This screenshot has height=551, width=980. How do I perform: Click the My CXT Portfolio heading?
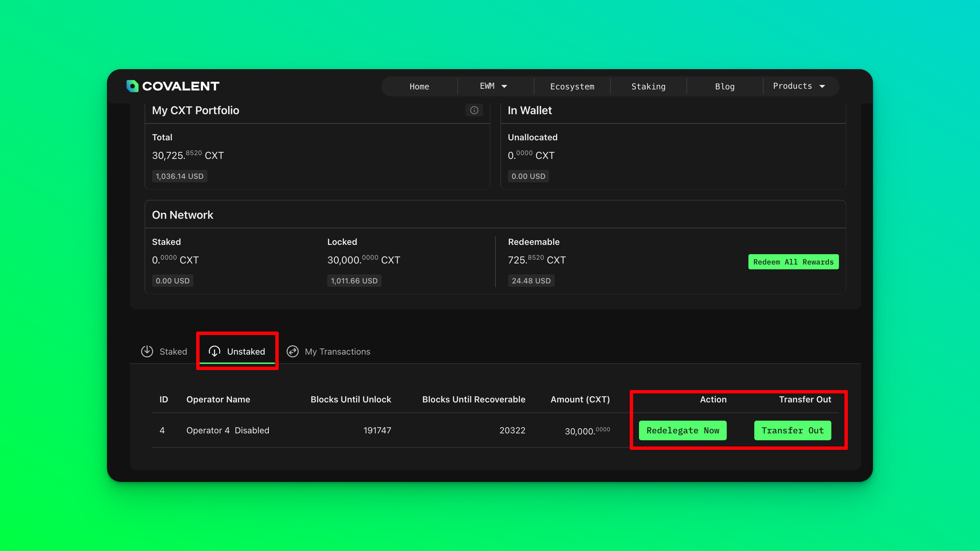[x=195, y=110]
